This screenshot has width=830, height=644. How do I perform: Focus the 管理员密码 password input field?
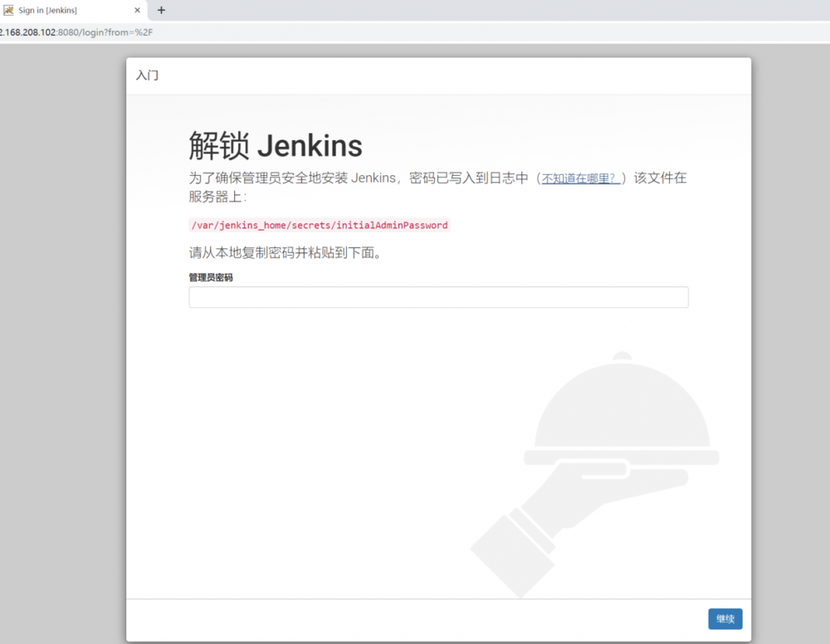click(x=438, y=297)
